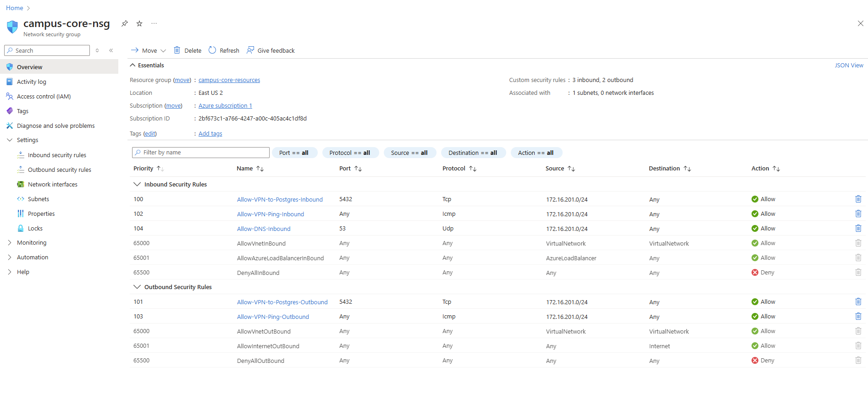
Task: Open the Allow-VPN-to-Postgres-Inbound rule
Action: click(280, 199)
